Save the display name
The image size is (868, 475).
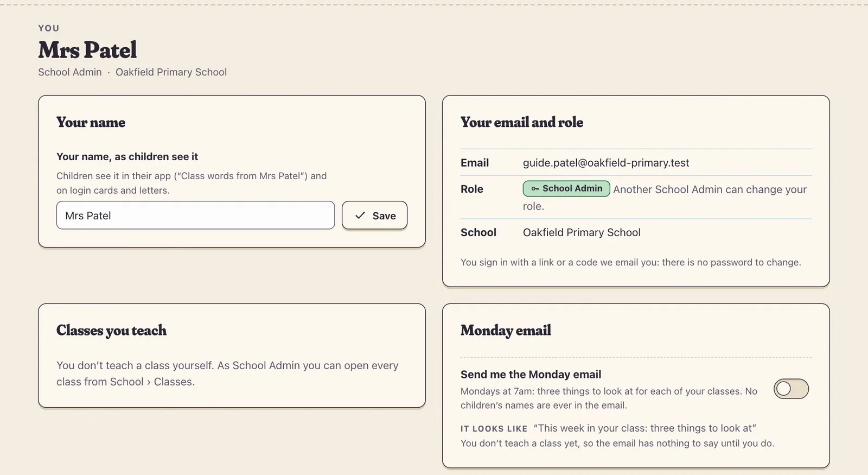[374, 216]
